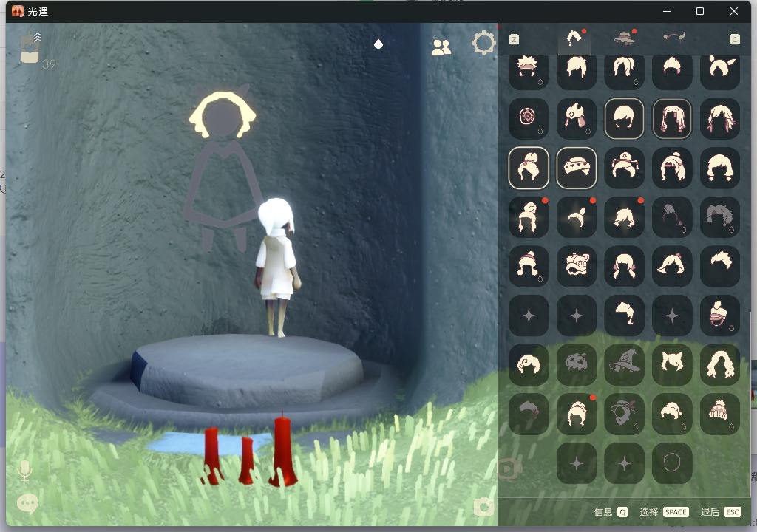
Task: Select the knitted pom-pom beanie item
Action: (720, 414)
